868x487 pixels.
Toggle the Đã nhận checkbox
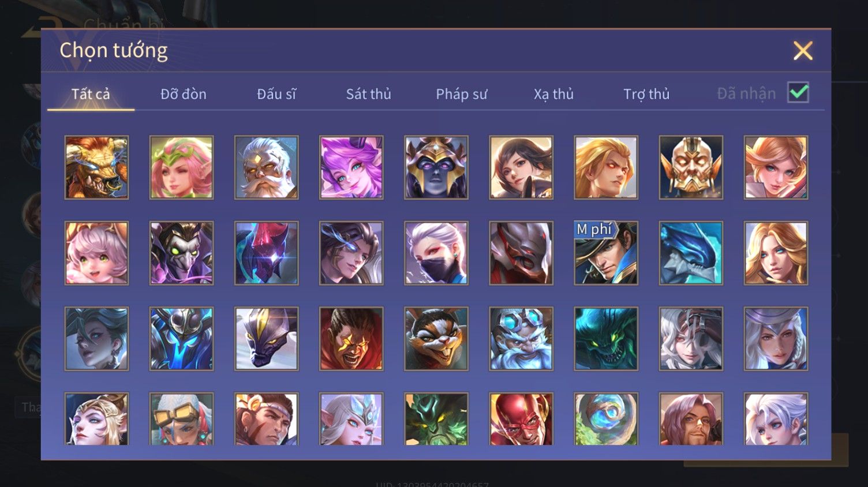click(798, 93)
